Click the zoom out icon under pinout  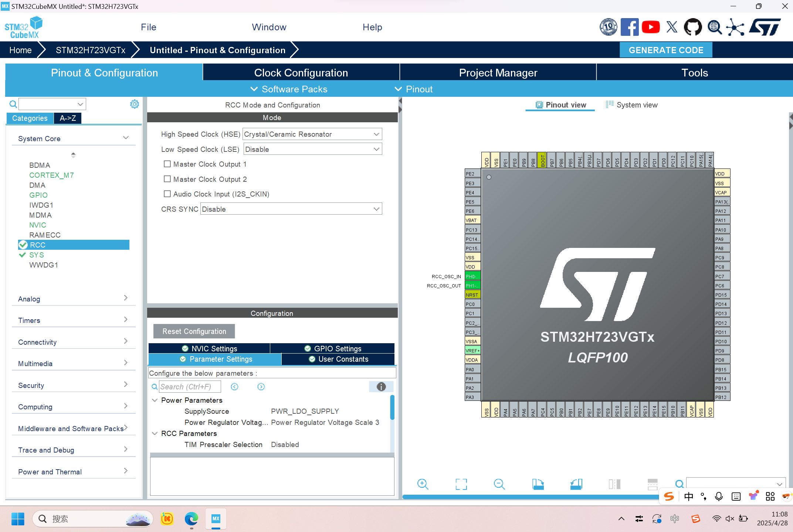499,484
